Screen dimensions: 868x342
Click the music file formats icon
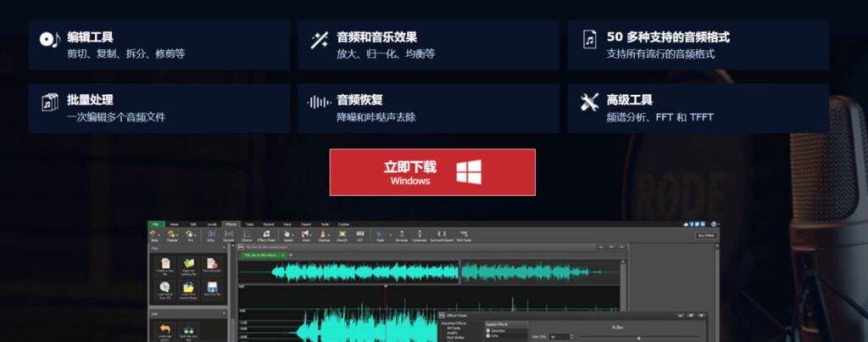589,40
